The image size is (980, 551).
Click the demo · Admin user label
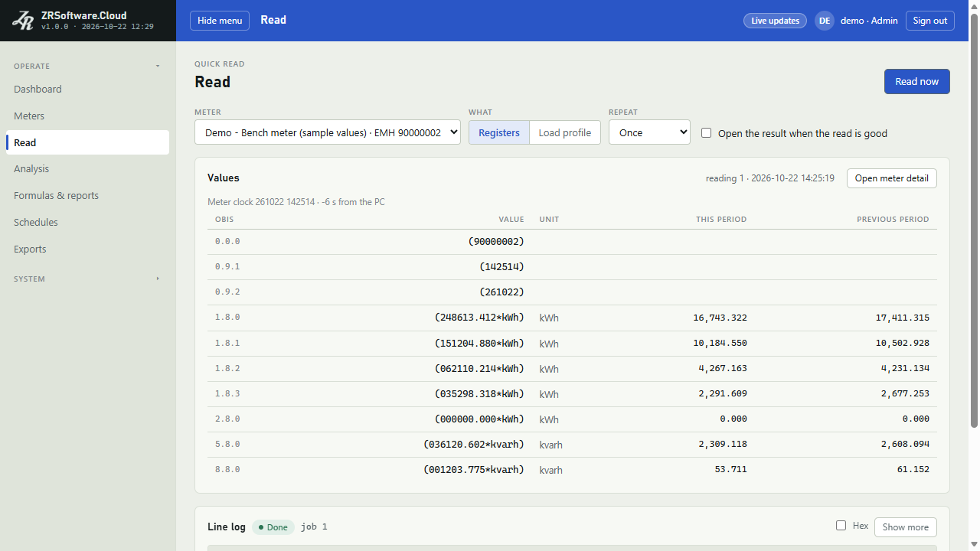869,21
